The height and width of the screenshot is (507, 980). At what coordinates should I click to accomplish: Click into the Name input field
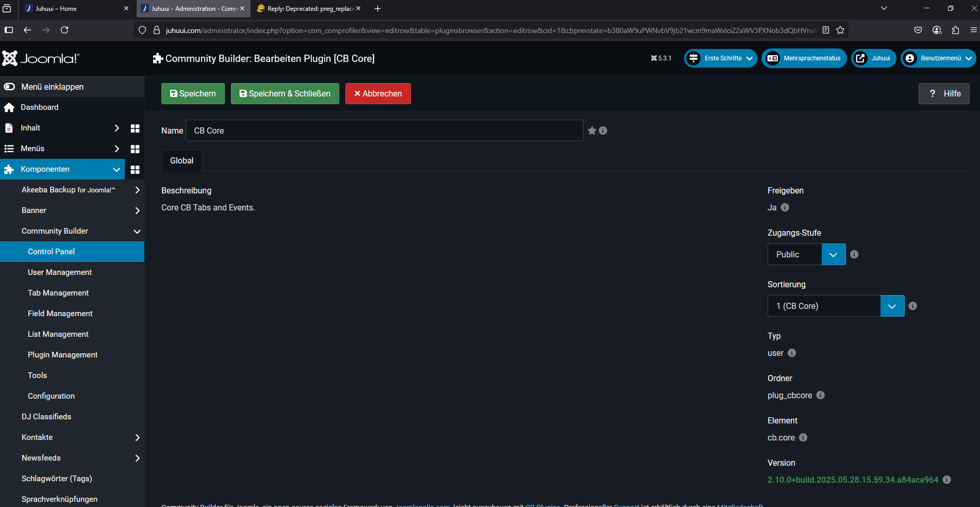(384, 130)
